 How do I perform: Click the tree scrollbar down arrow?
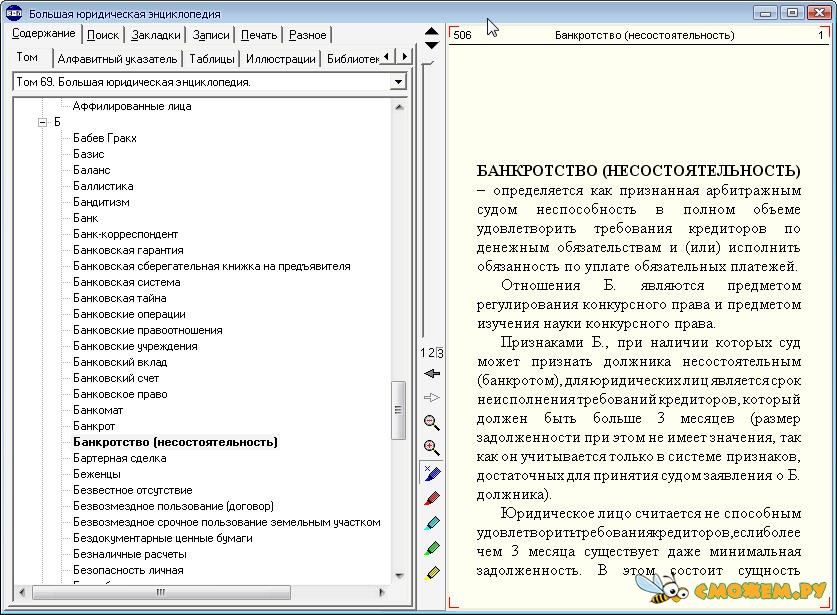pyautogui.click(x=399, y=575)
